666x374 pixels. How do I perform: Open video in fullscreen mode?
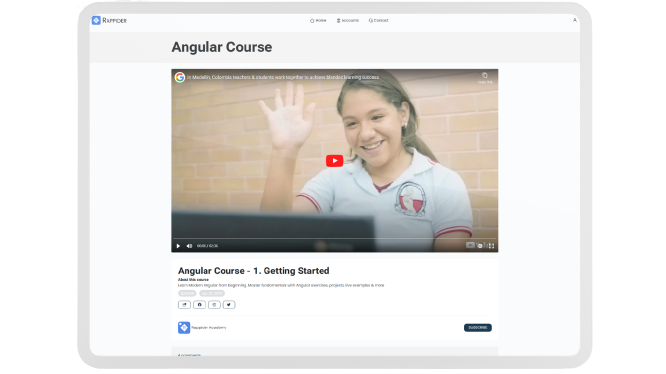(491, 246)
